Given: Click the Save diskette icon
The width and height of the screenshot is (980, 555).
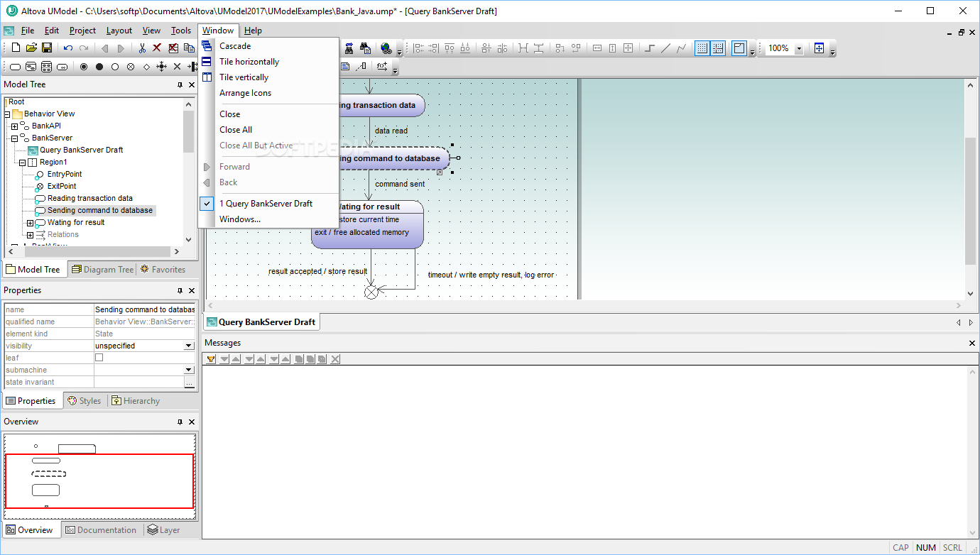Looking at the screenshot, I should coord(47,48).
